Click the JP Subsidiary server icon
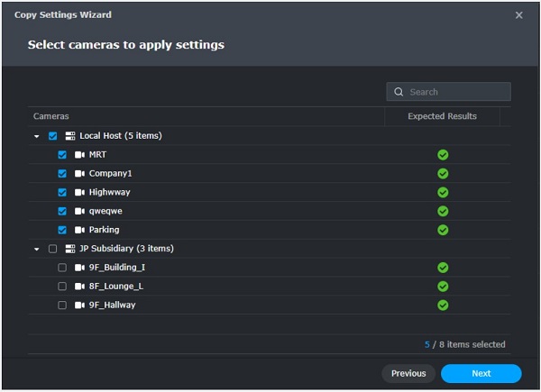The width and height of the screenshot is (541, 392). 70,249
